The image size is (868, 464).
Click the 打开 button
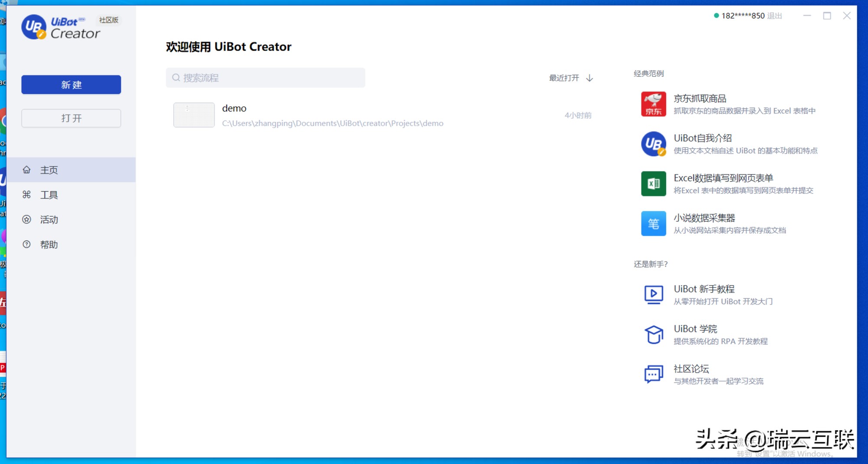pyautogui.click(x=71, y=118)
